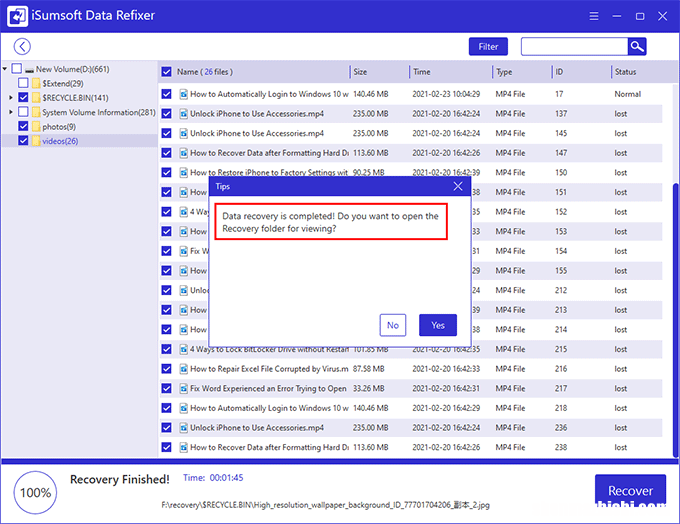Viewport: 680px width, 524px height.
Task: Click the $RECYCLE.BIN(141) folder icon
Action: (36, 98)
